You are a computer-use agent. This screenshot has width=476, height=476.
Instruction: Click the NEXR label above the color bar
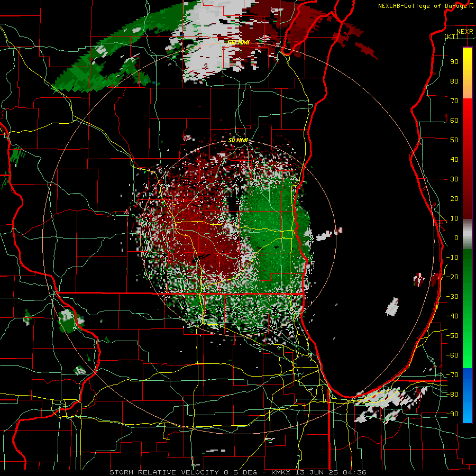464,32
